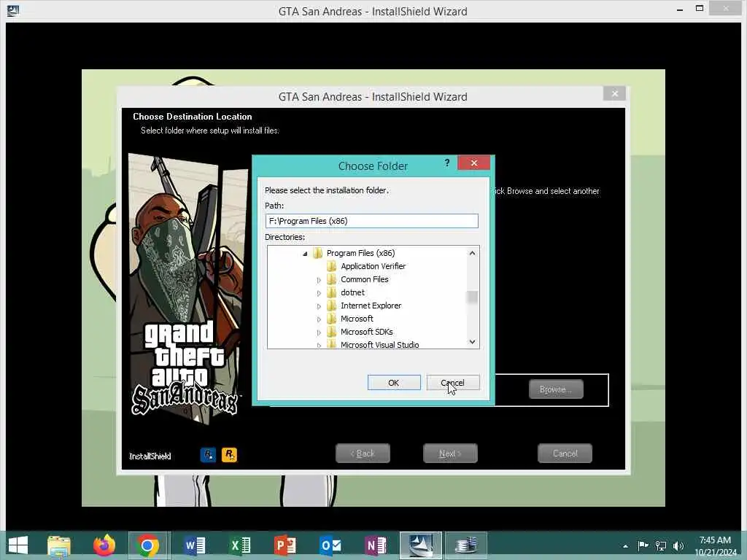Select Microsoft SDKs directory
This screenshot has width=747, height=560.
point(366,332)
